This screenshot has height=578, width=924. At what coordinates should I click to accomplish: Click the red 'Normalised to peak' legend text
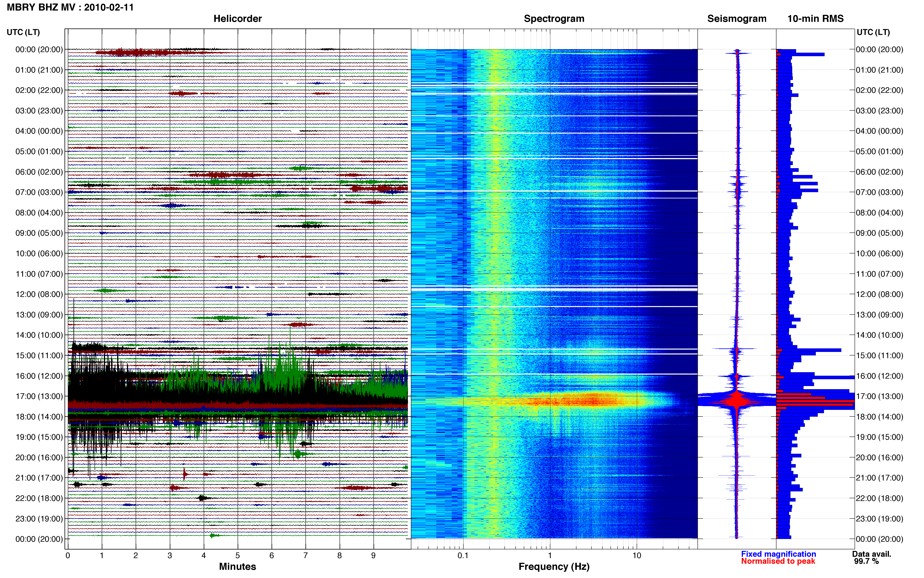(x=778, y=561)
